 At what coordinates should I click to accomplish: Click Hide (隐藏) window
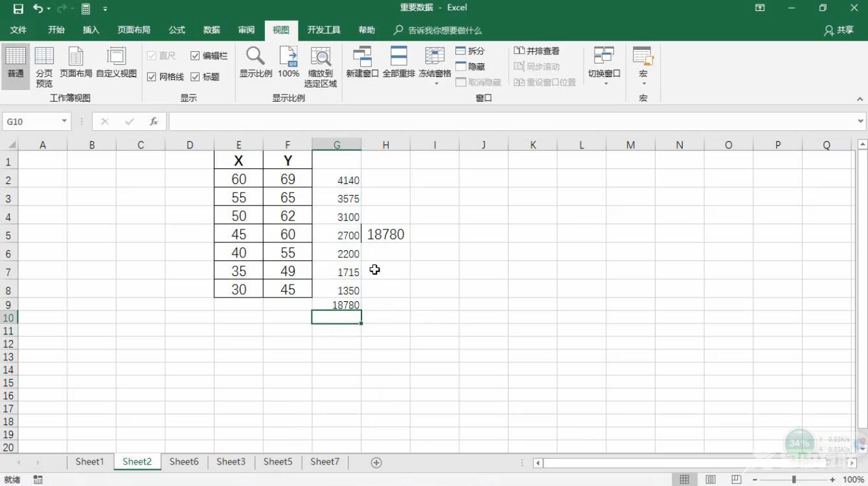point(470,67)
